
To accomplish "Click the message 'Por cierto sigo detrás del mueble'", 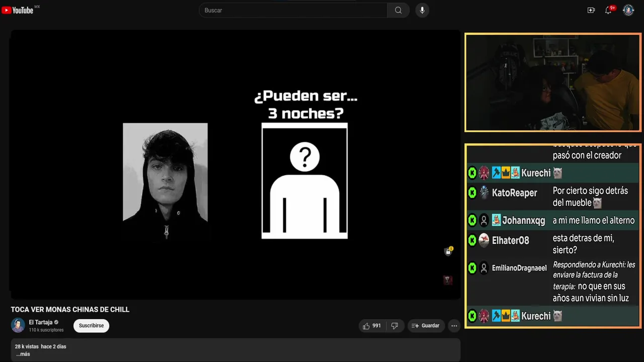I will click(x=590, y=197).
